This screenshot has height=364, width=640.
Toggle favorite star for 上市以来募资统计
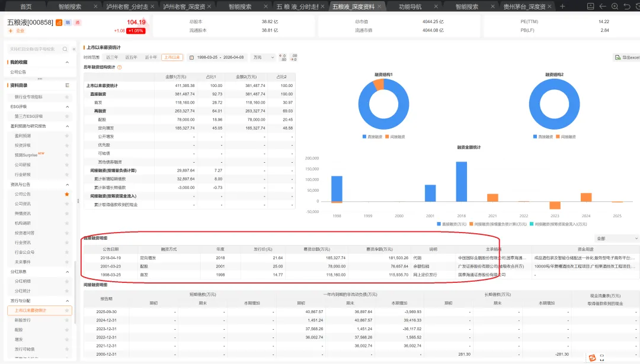(66, 311)
